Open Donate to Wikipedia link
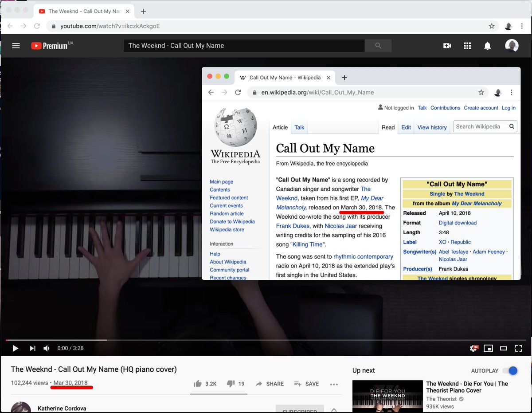532x413 pixels. tap(232, 222)
